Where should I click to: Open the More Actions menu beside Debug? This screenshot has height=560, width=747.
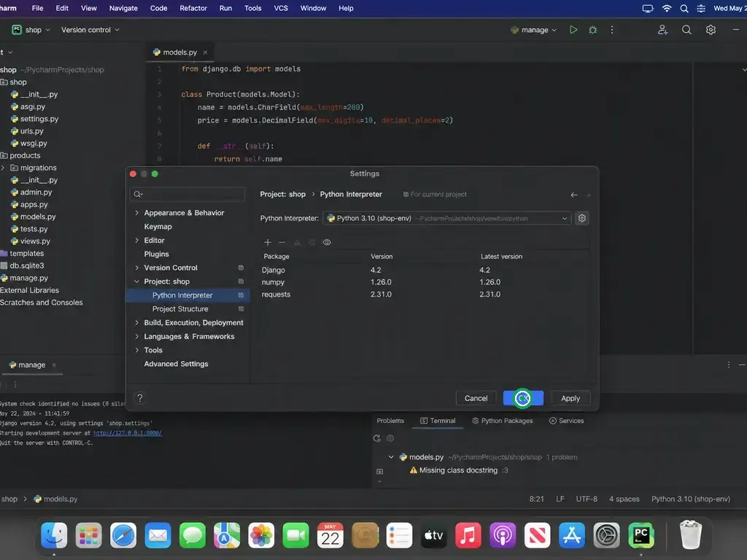click(612, 29)
